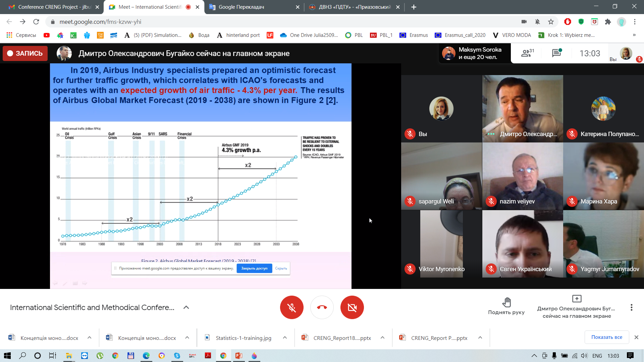Click the Скрыть link
Image resolution: width=644 pixels, height=362 pixels.
click(x=281, y=268)
